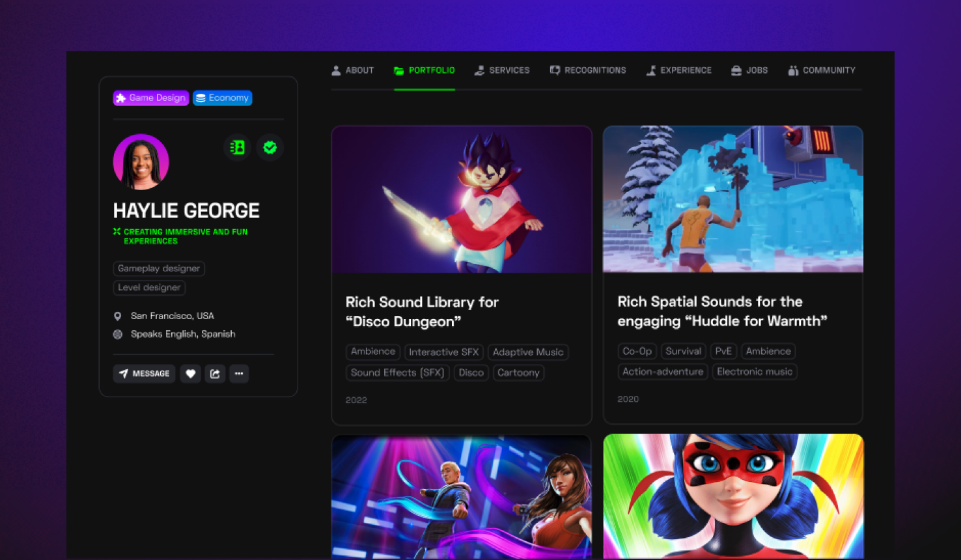
Task: Click the Cartoony tag
Action: point(518,372)
